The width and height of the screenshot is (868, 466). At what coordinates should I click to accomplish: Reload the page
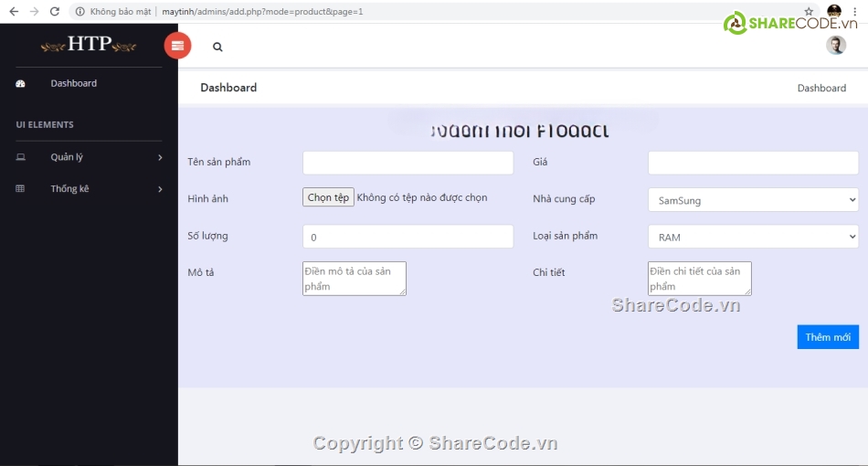pyautogui.click(x=54, y=11)
